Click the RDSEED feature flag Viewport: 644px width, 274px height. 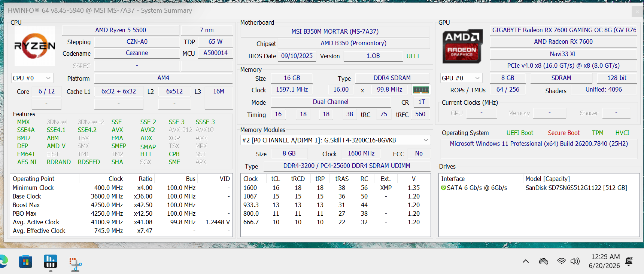pyautogui.click(x=89, y=162)
